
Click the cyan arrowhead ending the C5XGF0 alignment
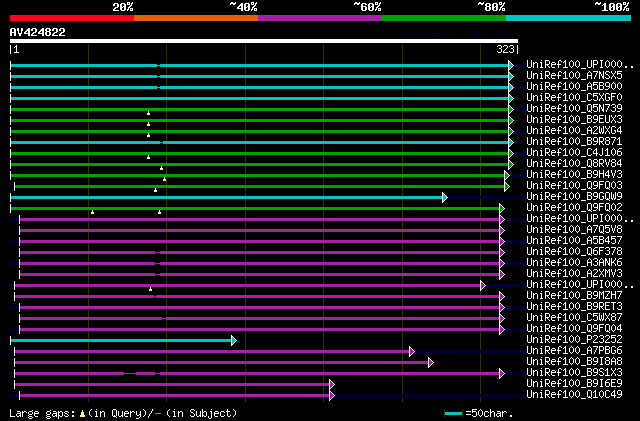click(x=511, y=98)
